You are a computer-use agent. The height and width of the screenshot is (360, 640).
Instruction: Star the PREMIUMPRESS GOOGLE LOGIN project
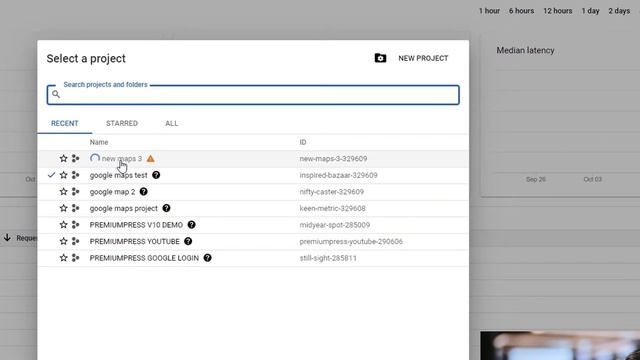[x=63, y=258]
